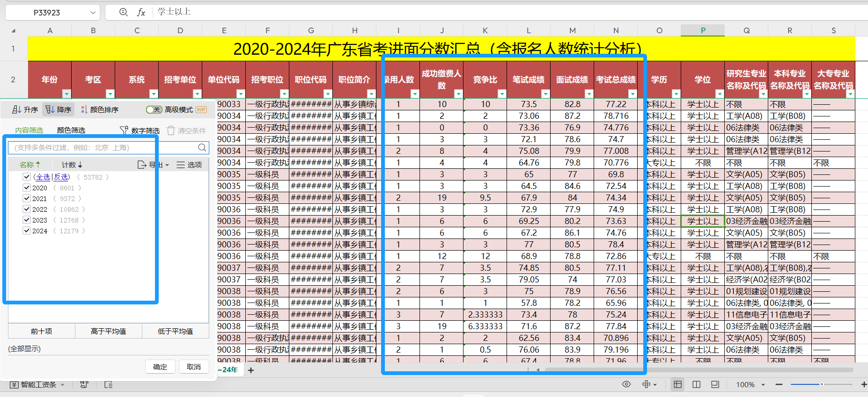The height and width of the screenshot is (397, 868).
Task: Switch to normal grid view icon
Action: 677,384
